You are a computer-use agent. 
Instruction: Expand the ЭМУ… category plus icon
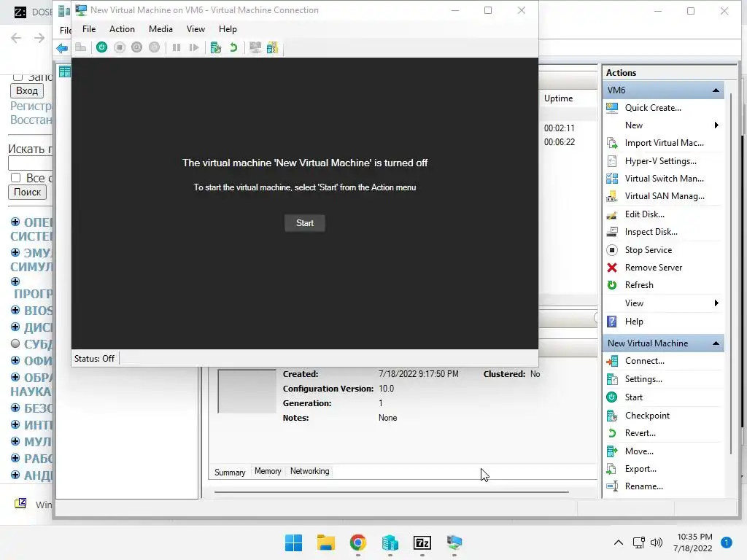click(15, 252)
